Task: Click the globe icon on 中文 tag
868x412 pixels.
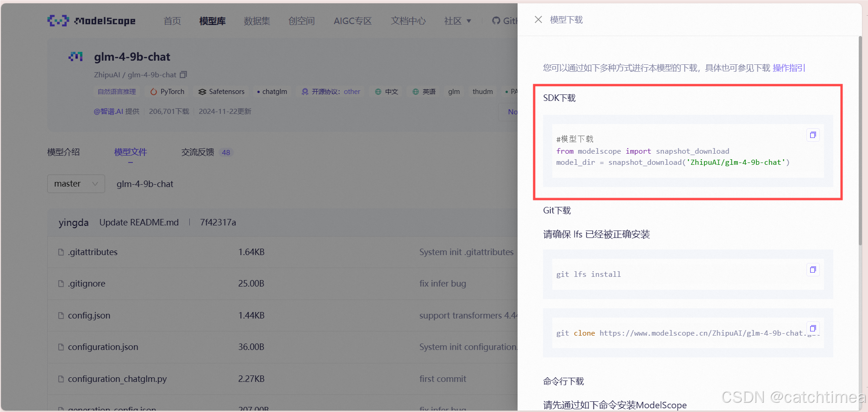Action: (378, 92)
